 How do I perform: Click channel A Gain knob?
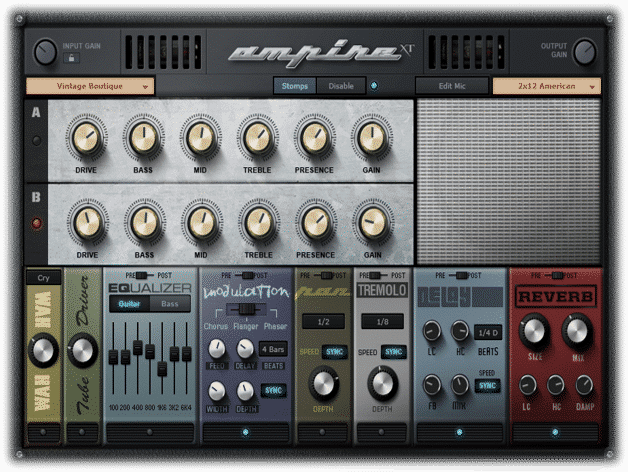[x=372, y=138]
